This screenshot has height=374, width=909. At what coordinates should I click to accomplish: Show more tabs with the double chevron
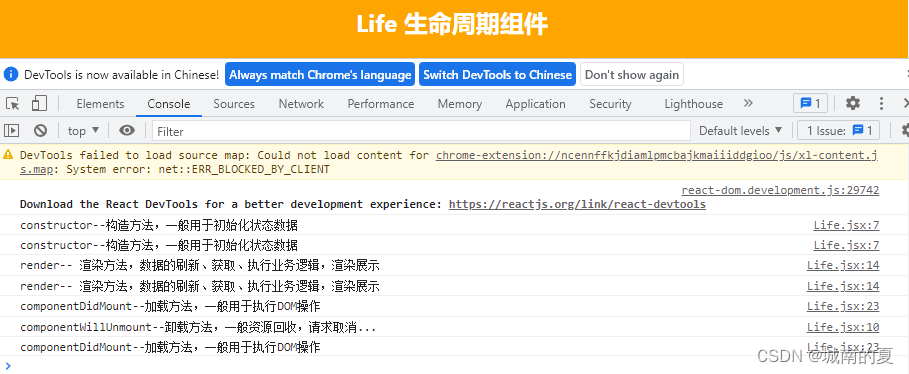click(x=748, y=103)
